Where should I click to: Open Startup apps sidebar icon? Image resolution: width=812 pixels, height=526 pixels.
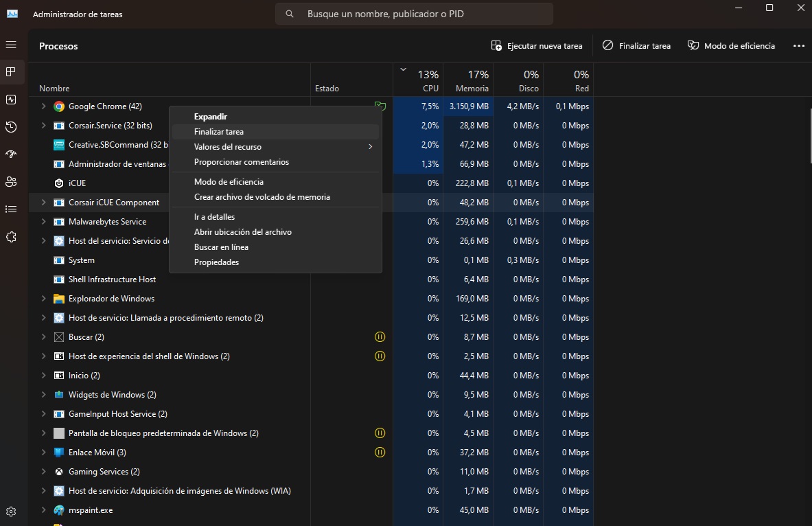11,155
